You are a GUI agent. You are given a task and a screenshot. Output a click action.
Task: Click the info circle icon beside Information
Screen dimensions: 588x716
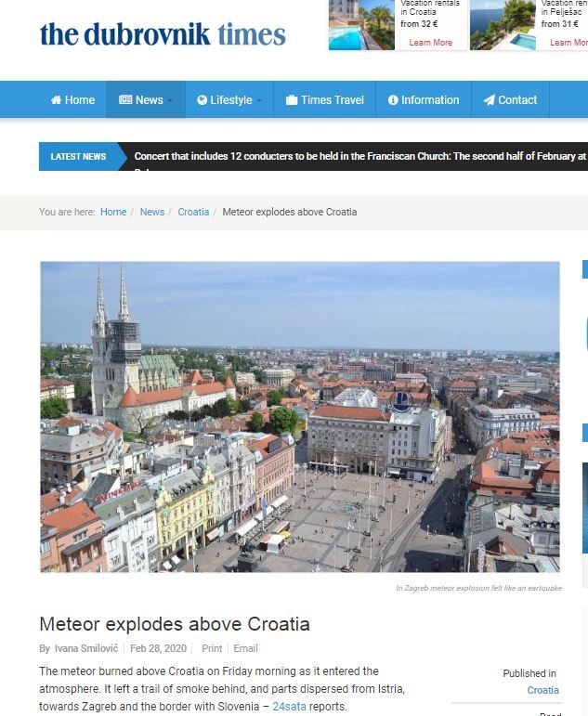tap(393, 100)
